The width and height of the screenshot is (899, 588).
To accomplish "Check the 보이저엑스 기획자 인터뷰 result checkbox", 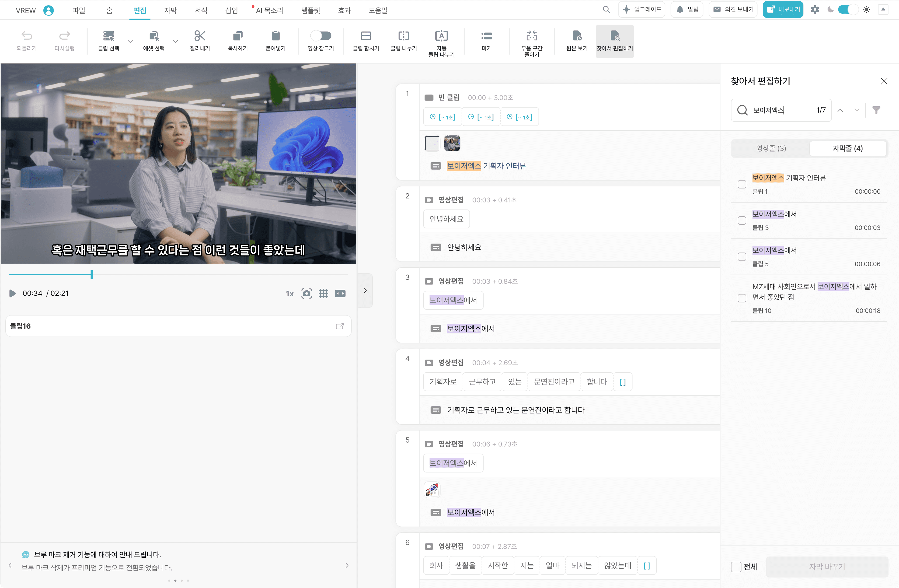I will pos(741,184).
